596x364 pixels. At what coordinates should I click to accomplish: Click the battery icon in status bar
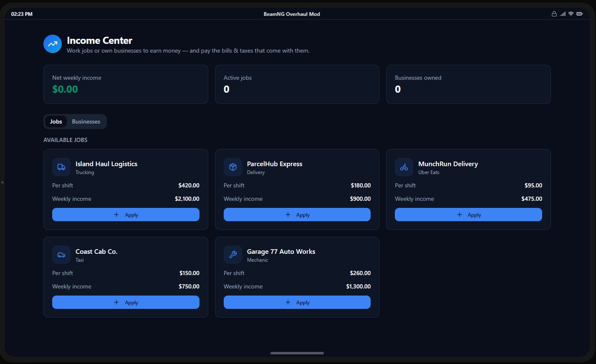[x=580, y=14]
